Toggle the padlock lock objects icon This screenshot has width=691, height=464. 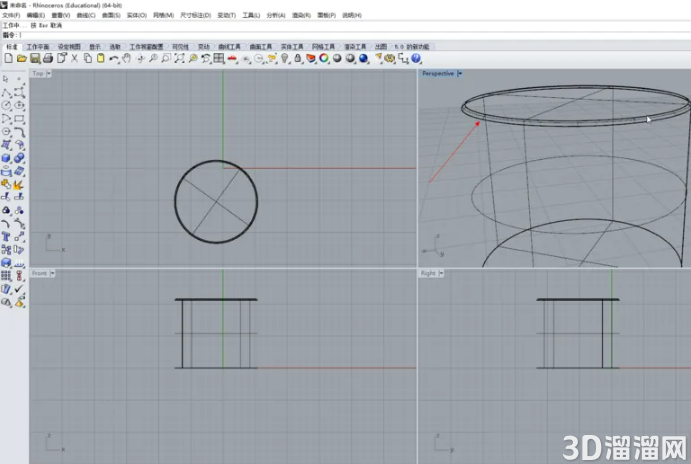(298, 58)
